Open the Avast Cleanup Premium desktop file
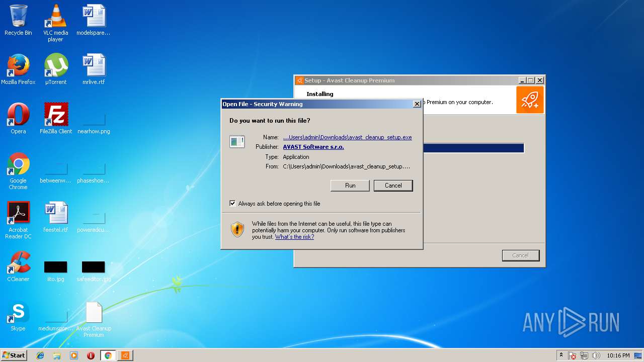 [94, 319]
